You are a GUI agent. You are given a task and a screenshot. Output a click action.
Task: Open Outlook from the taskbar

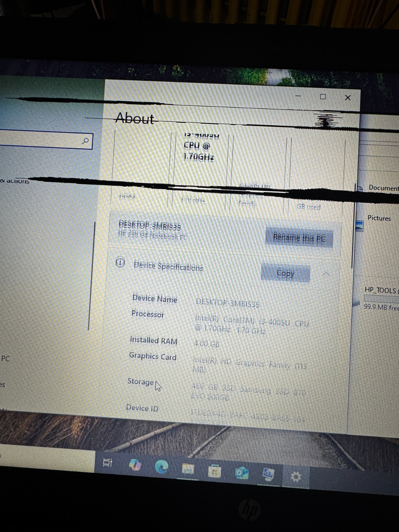click(242, 473)
